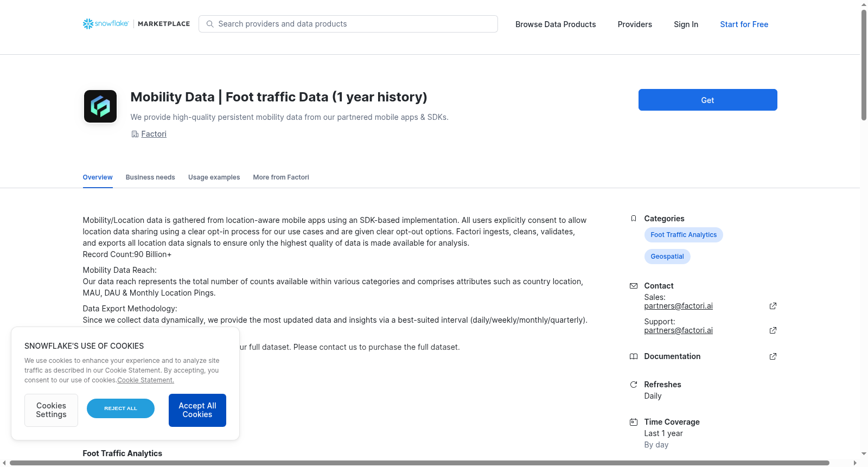Switch to the Business needs tab
This screenshot has height=467, width=868.
(x=150, y=177)
